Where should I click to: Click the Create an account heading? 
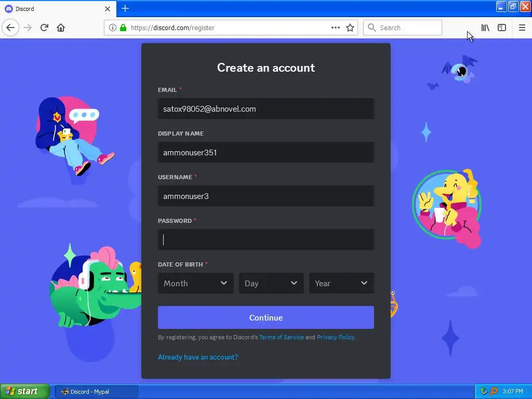[x=266, y=68]
